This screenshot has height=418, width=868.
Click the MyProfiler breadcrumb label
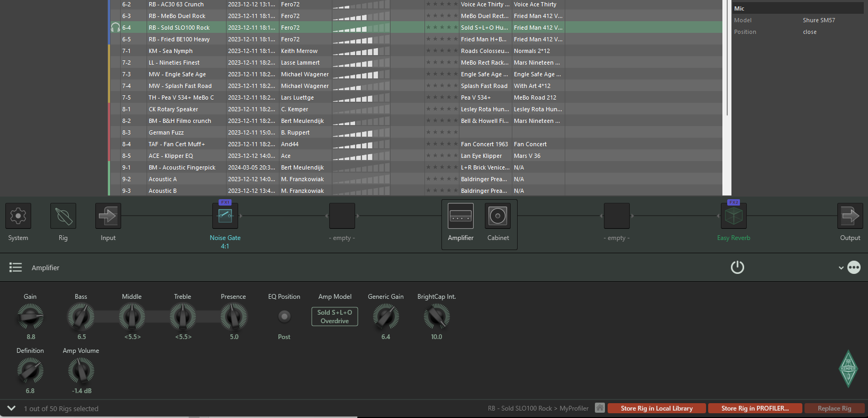(x=574, y=408)
